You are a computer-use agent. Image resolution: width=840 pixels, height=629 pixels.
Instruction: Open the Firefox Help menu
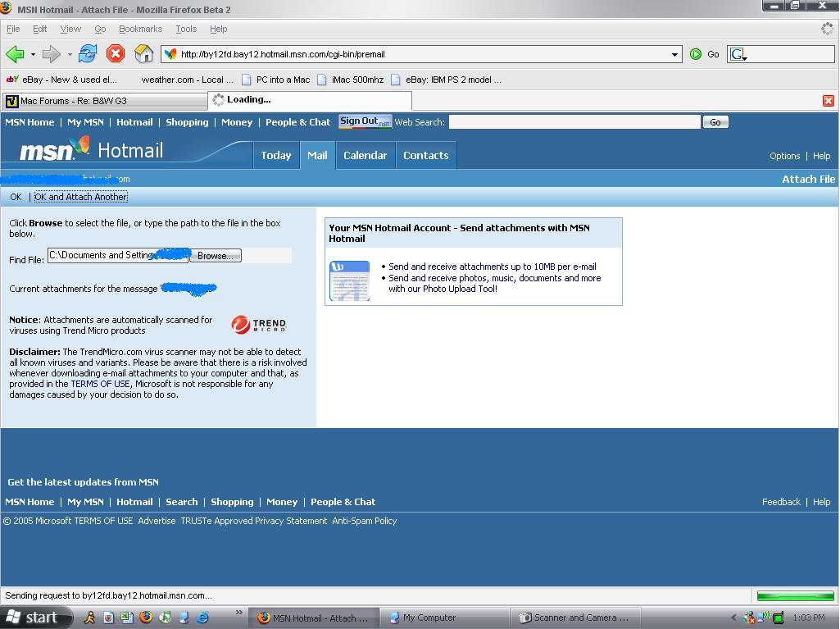tap(218, 29)
